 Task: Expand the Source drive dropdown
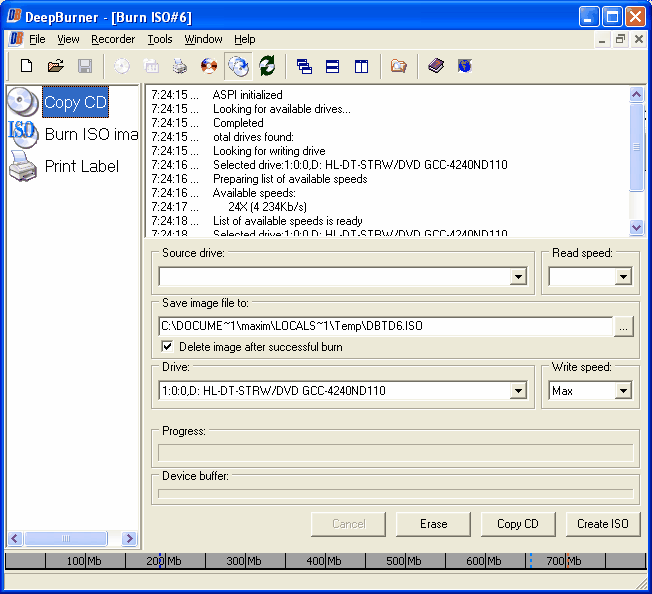coord(518,277)
